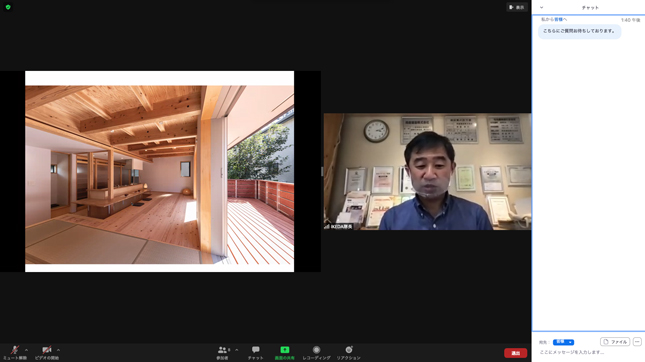Open the chat more options ellipsis

point(637,341)
